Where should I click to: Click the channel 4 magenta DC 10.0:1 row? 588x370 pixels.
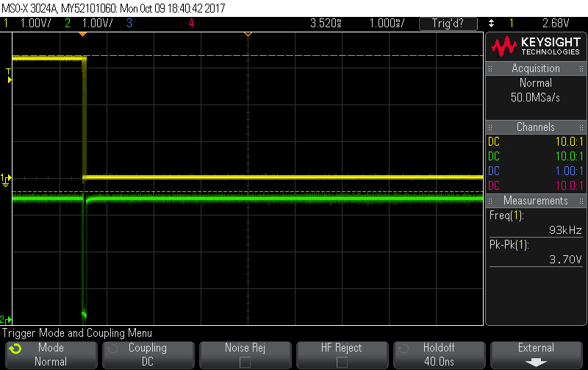tap(536, 185)
